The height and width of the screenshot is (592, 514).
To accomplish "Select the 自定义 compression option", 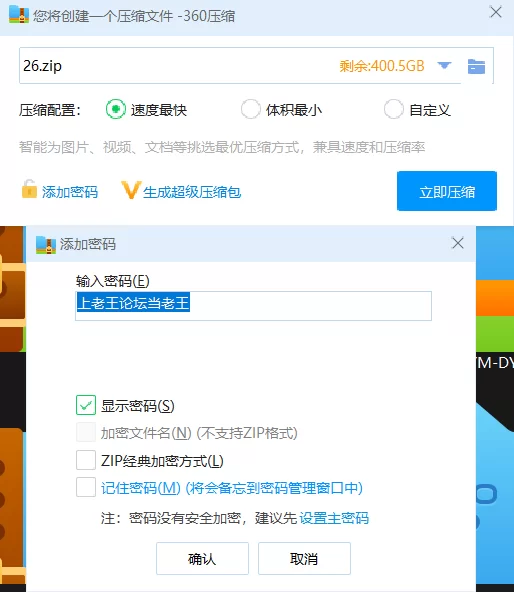I will [x=394, y=109].
